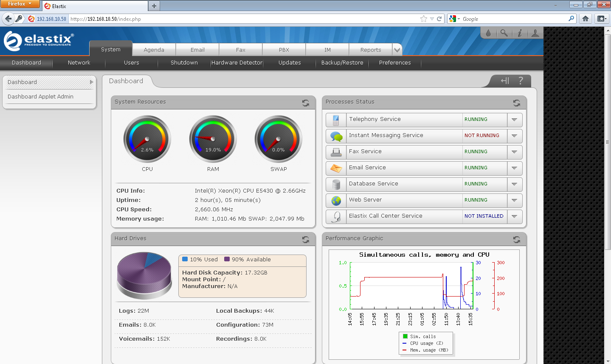Screen dimensions: 611x364
Task: Click the Fax Service machine icon
Action: pos(336,152)
